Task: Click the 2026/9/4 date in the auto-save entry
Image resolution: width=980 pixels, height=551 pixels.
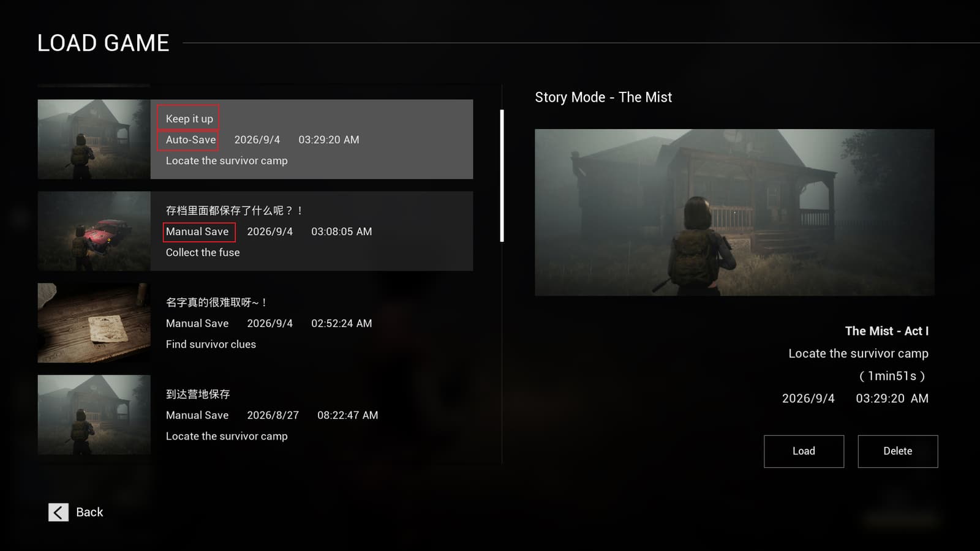Action: pos(257,140)
